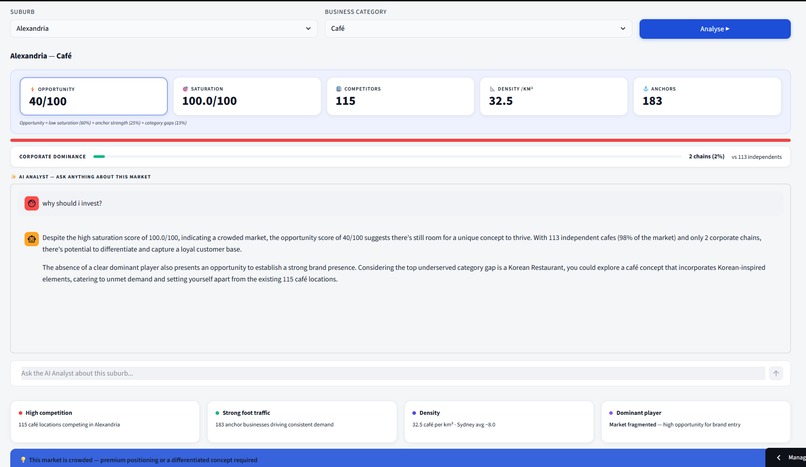
Task: Click the opportunity formula caption text
Action: point(103,123)
